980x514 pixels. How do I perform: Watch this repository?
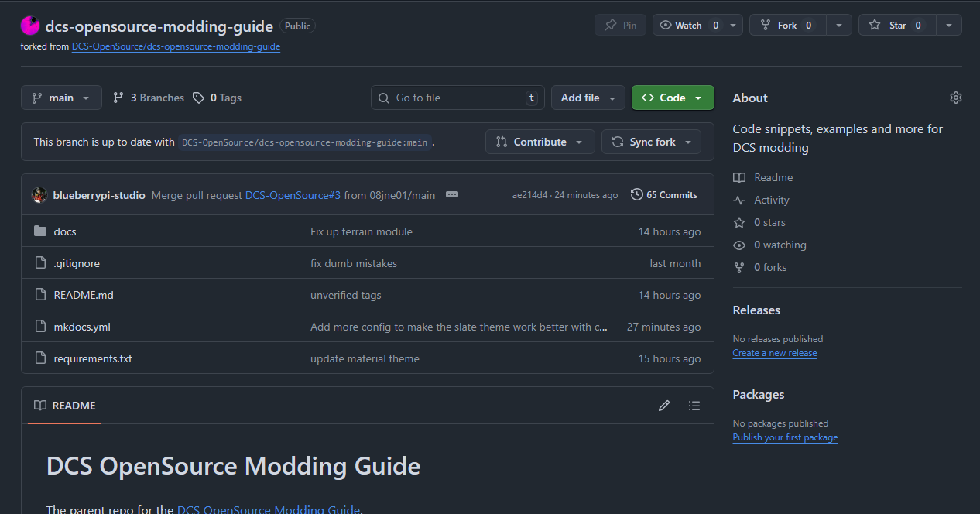pos(690,25)
